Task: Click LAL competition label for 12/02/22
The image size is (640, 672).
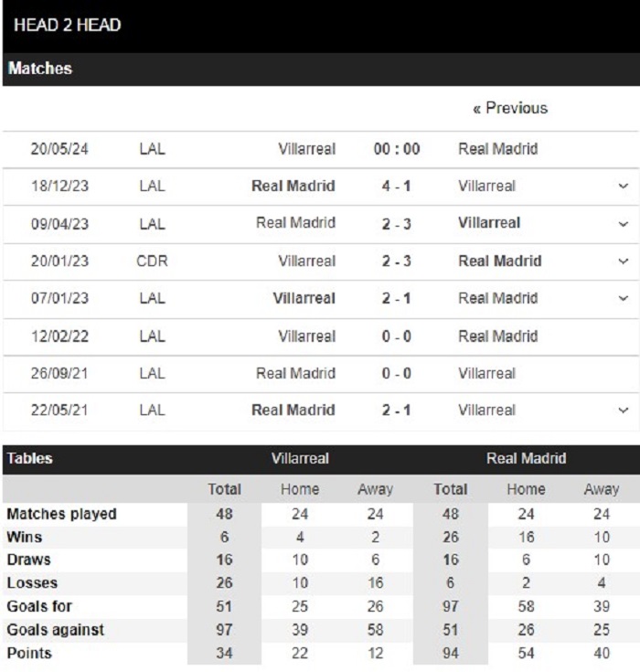Action: 152,336
